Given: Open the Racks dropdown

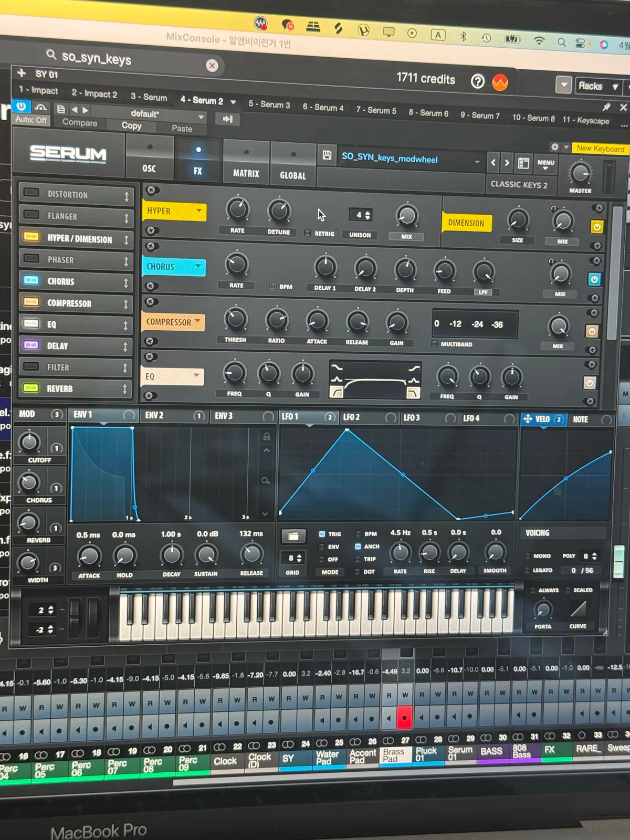Looking at the screenshot, I should click(598, 86).
